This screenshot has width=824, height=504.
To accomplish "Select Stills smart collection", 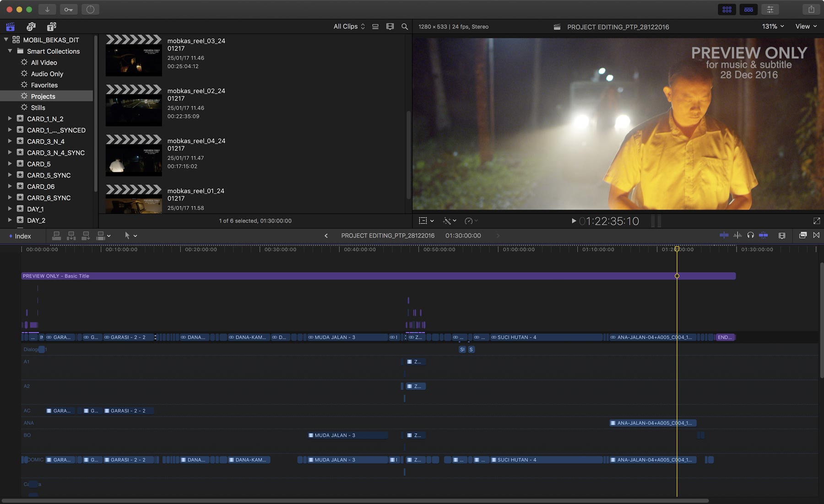I will tap(38, 107).
